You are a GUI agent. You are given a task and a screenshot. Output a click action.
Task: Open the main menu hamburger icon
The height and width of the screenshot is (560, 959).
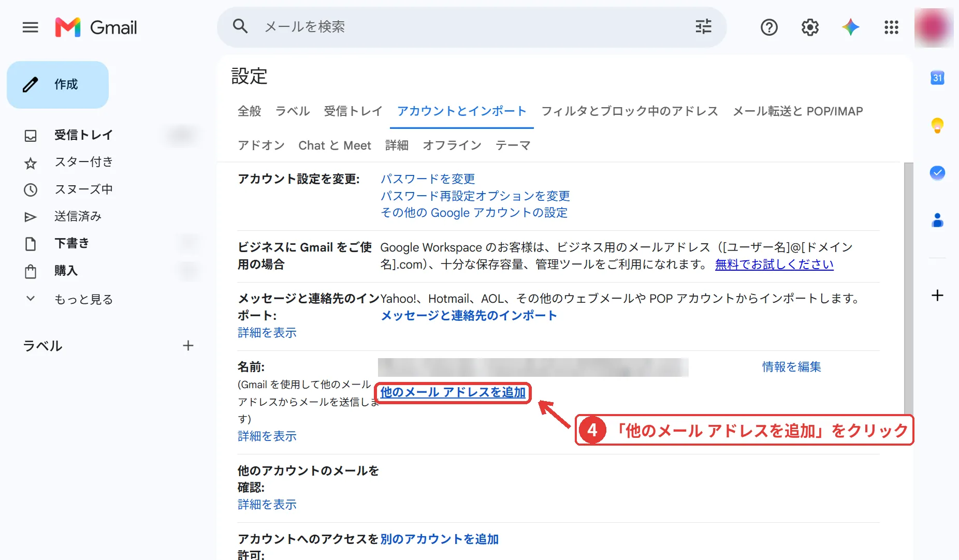31,27
